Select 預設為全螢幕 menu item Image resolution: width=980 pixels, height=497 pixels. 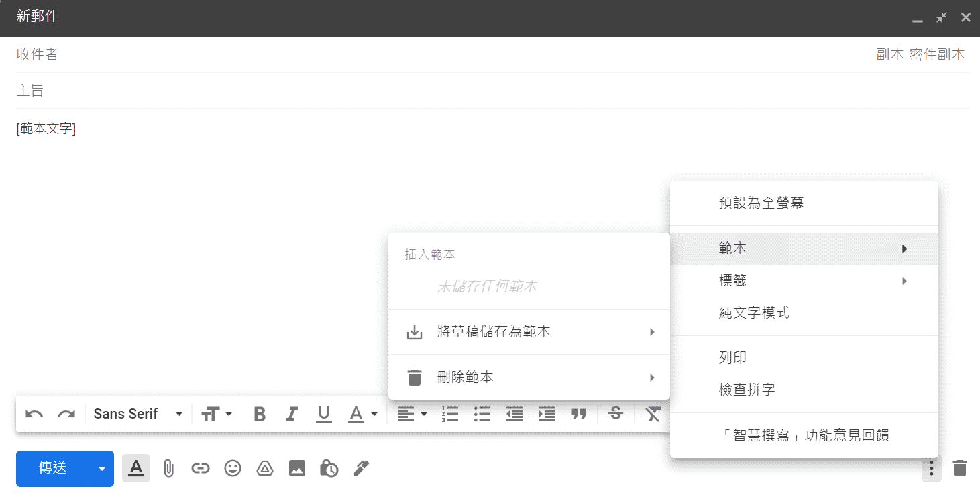click(804, 203)
